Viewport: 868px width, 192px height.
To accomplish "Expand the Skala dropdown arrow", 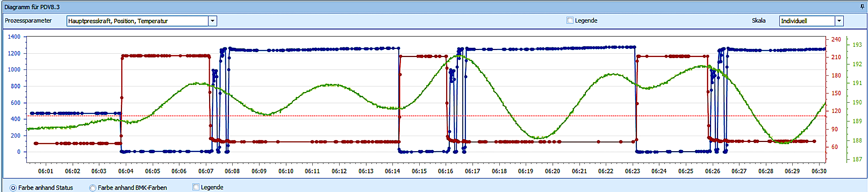I will pos(839,21).
